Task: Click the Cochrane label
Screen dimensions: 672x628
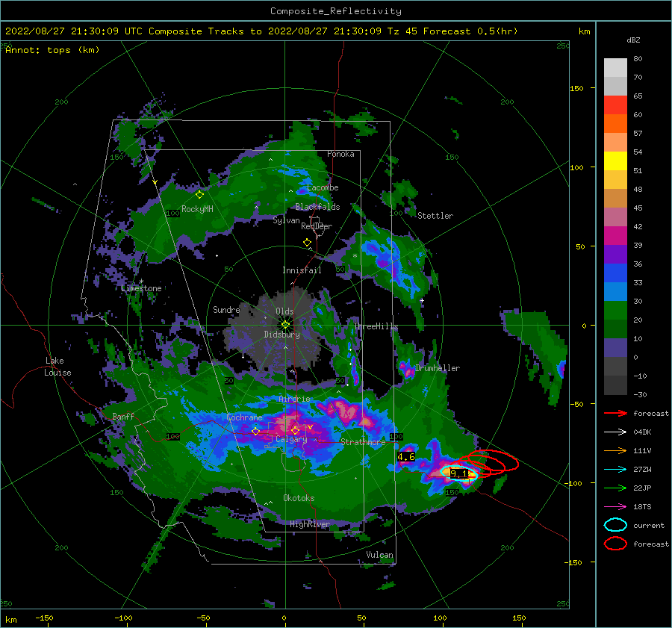Action: (244, 417)
